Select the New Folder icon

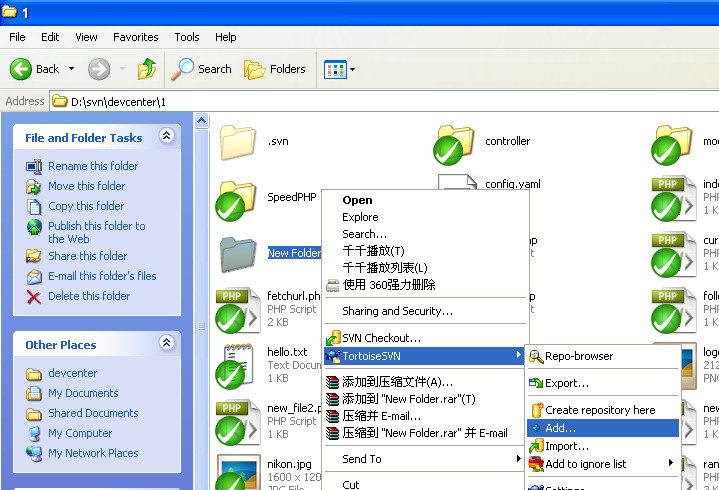238,254
